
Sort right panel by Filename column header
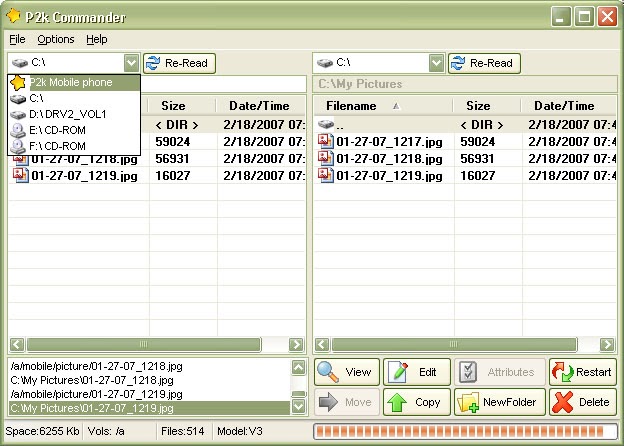tap(383, 106)
